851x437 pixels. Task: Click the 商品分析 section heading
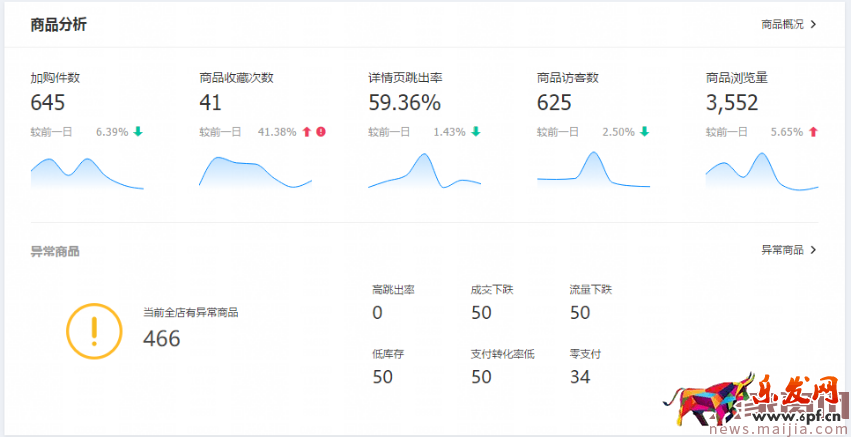click(58, 25)
